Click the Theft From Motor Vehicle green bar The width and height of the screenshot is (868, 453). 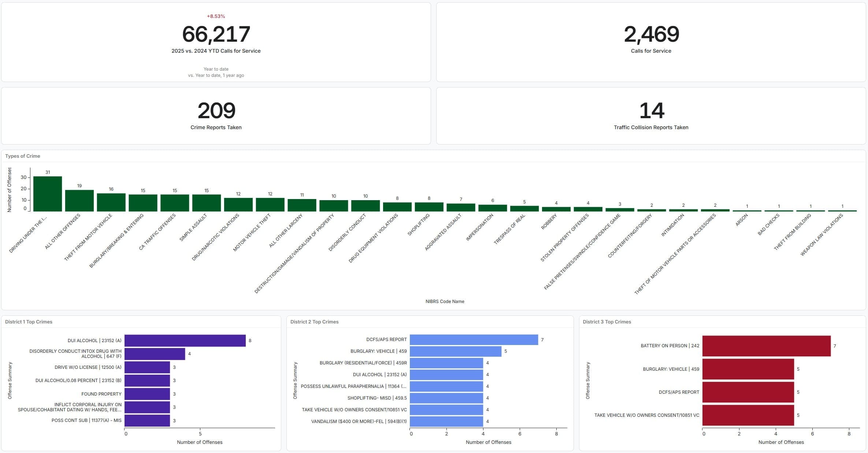point(111,202)
